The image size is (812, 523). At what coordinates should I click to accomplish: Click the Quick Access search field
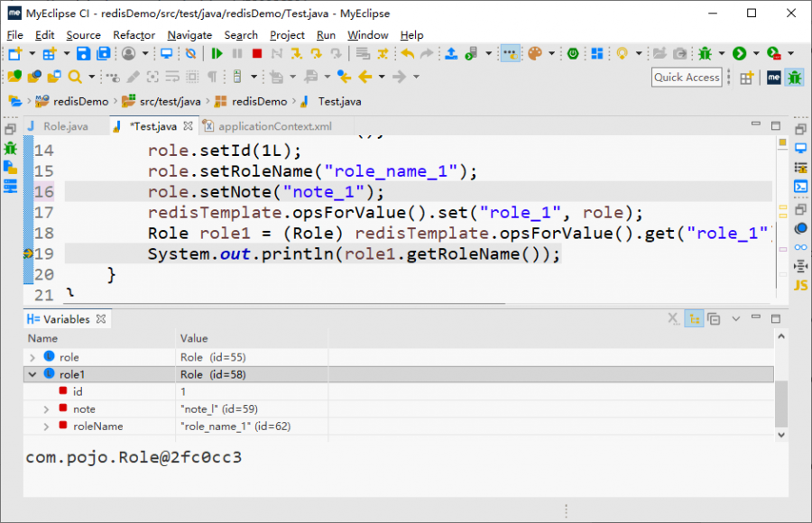click(687, 78)
